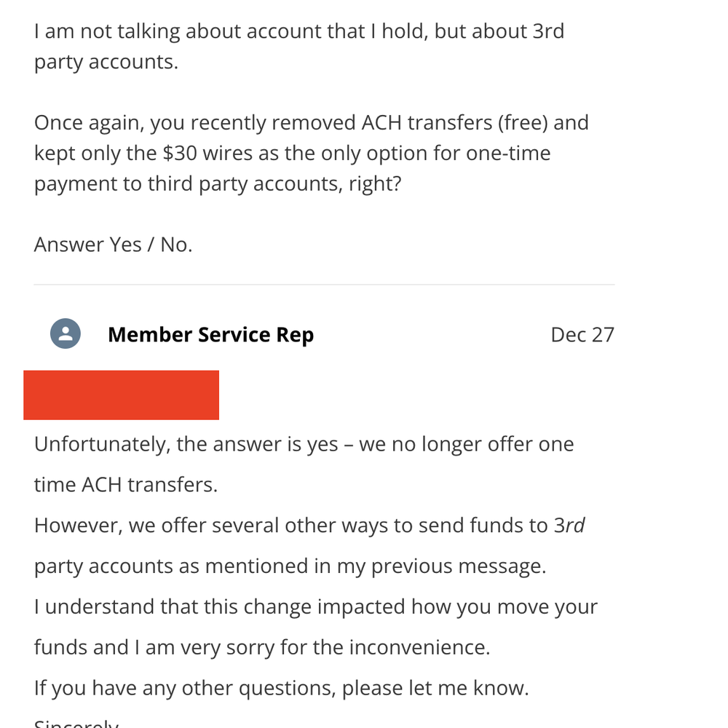
Task: Click the italic '3rd' text in the reply
Action: (569, 526)
